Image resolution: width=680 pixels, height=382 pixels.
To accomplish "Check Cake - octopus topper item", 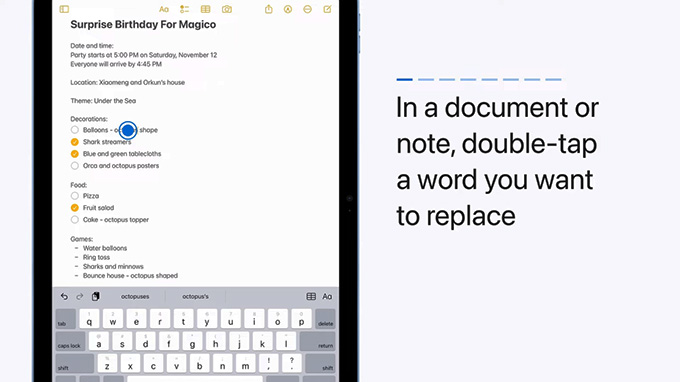I will [75, 220].
